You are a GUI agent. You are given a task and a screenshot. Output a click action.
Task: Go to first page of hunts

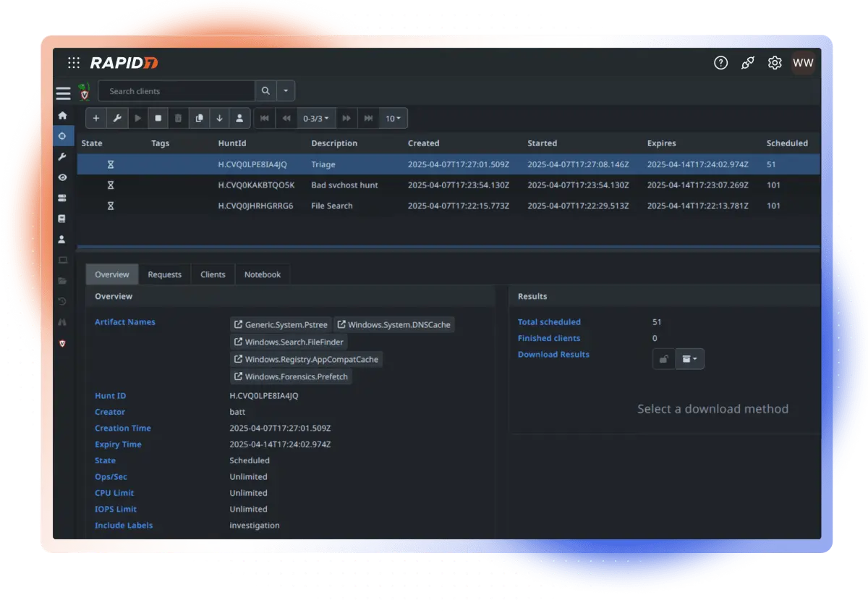point(264,118)
